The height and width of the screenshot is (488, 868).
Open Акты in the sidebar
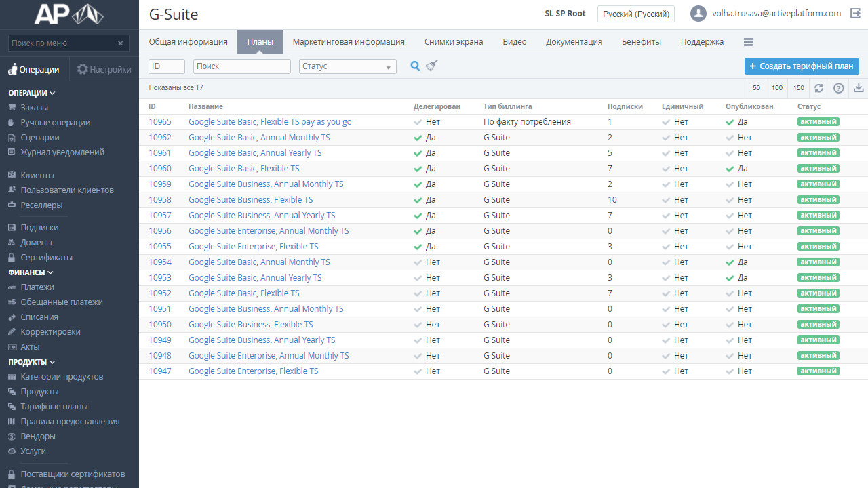(30, 347)
